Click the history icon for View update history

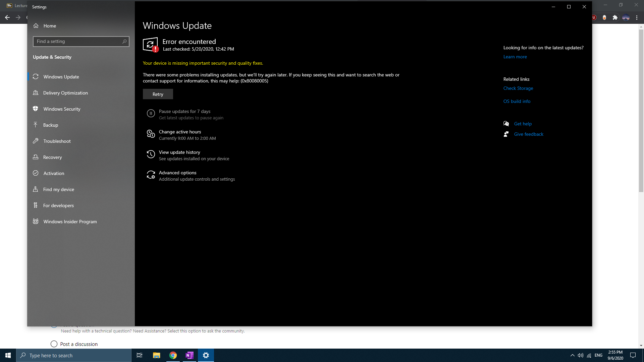151,155
